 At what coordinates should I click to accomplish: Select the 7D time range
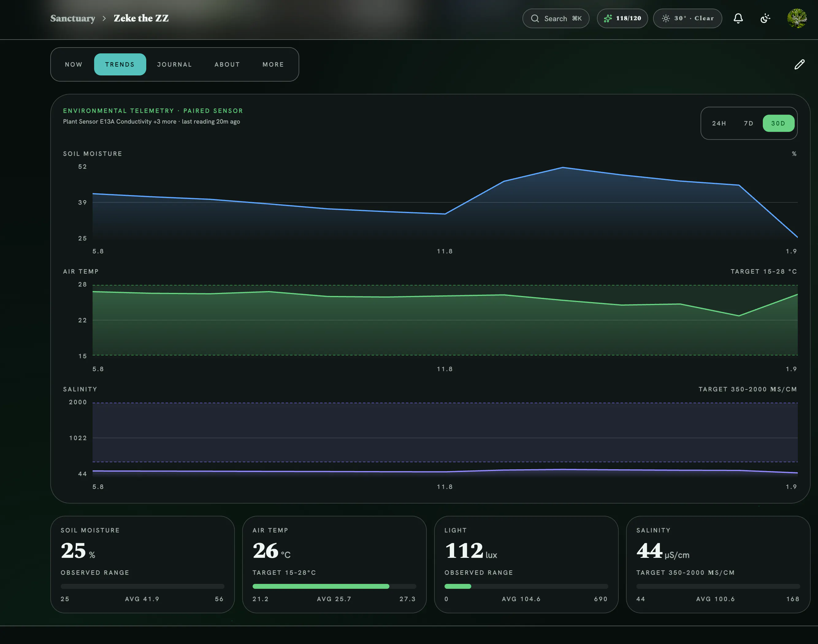(x=748, y=123)
